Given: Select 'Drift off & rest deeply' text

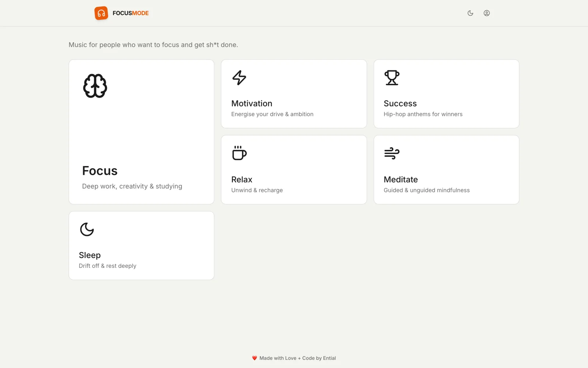Looking at the screenshot, I should point(108,266).
